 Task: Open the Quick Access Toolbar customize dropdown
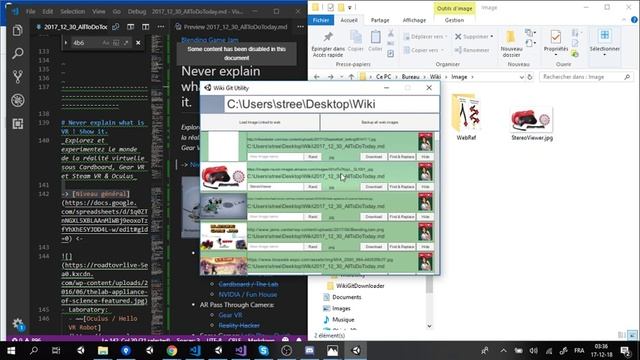point(350,7)
